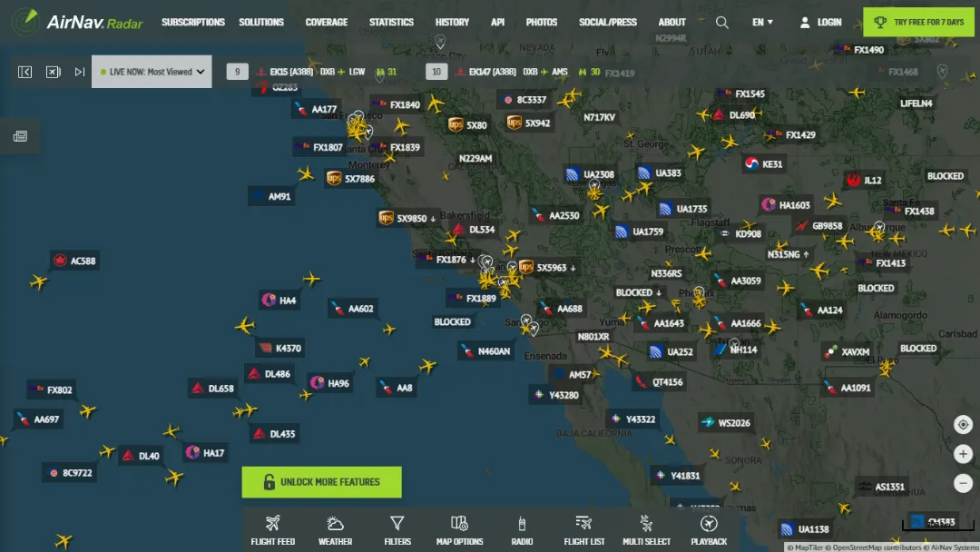This screenshot has height=552, width=980.
Task: Open most-viewed flight EK147 A388 entry
Action: click(x=527, y=72)
